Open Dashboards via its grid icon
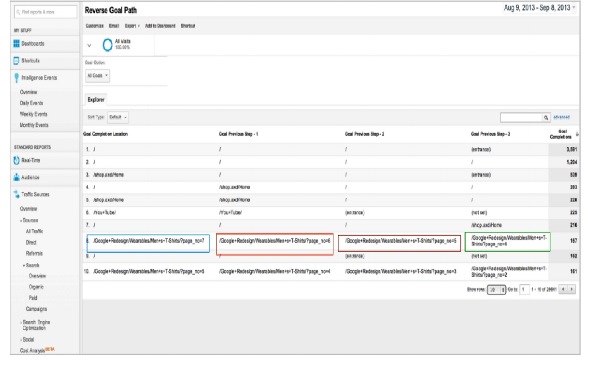Image resolution: width=600 pixels, height=368 pixels. point(16,44)
